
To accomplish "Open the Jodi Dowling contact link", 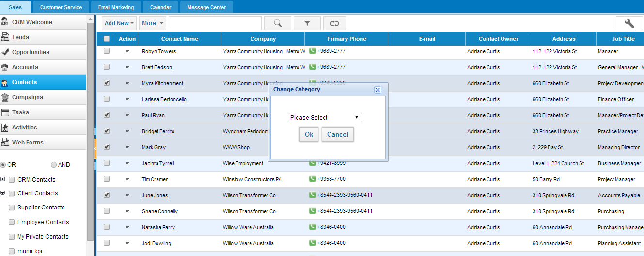I will [x=157, y=243].
